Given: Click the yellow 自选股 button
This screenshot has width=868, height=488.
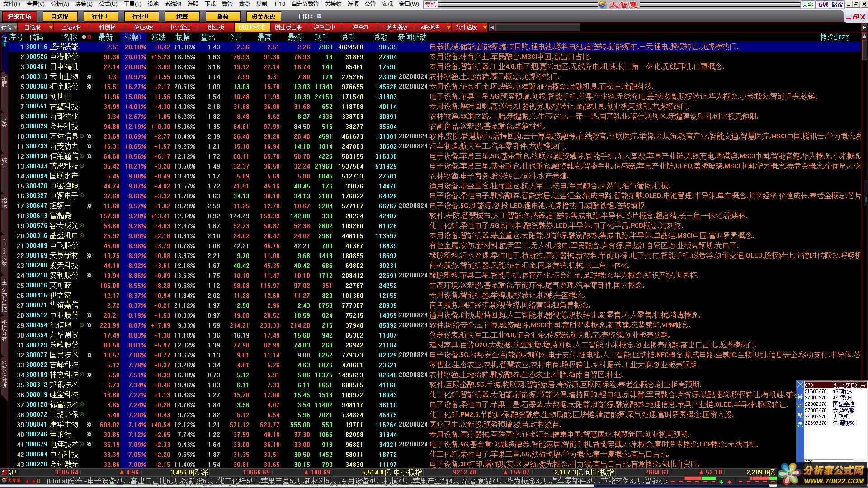Looking at the screenshot, I should pos(59,16).
